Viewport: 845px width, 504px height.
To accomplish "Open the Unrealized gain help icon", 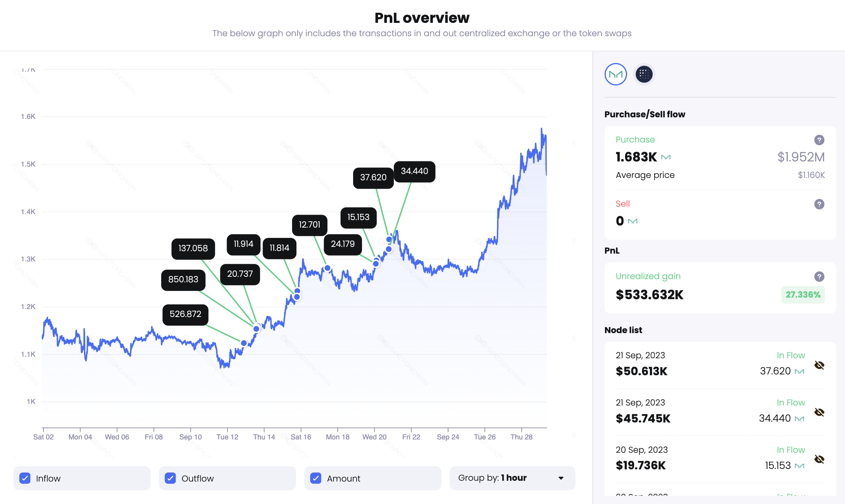I will pyautogui.click(x=819, y=276).
